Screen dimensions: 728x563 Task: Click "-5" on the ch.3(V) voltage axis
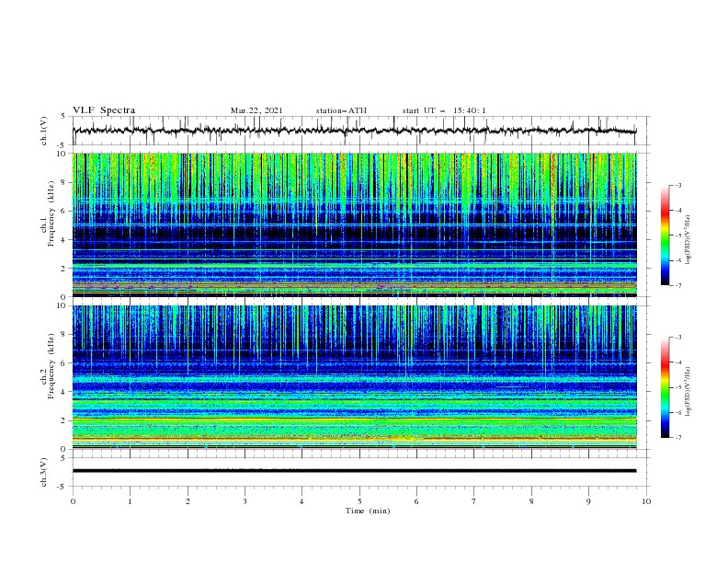62,487
